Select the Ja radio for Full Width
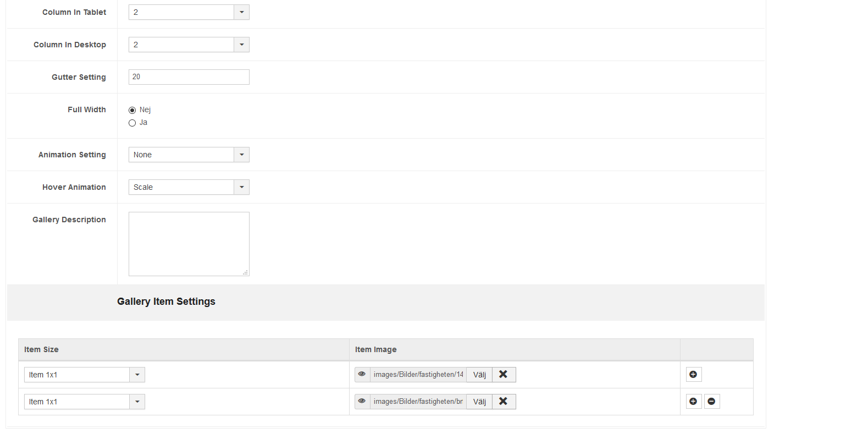Image resolution: width=868 pixels, height=444 pixels. 132,123
